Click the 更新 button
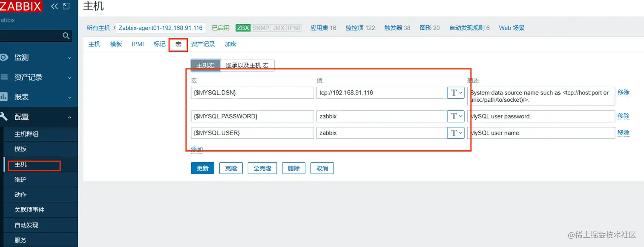 coord(202,168)
